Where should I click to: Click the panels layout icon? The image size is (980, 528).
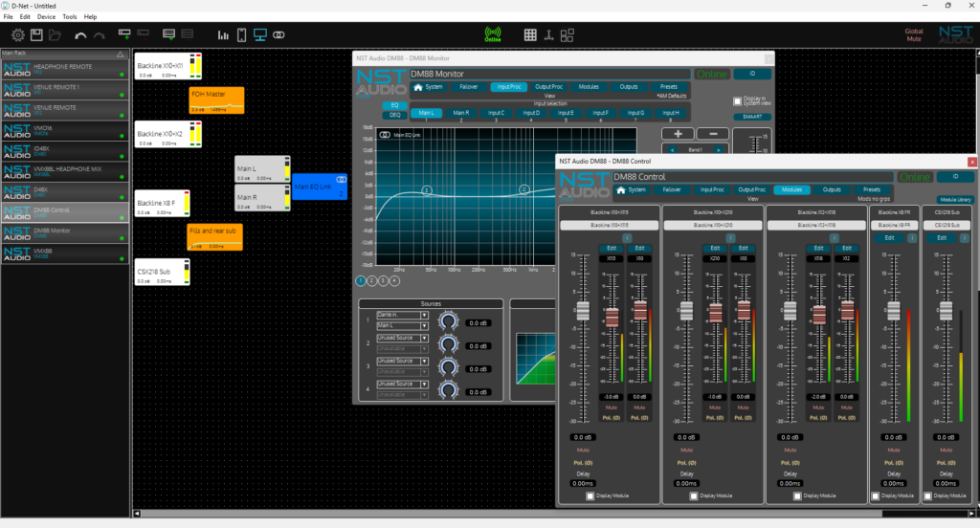[x=567, y=35]
